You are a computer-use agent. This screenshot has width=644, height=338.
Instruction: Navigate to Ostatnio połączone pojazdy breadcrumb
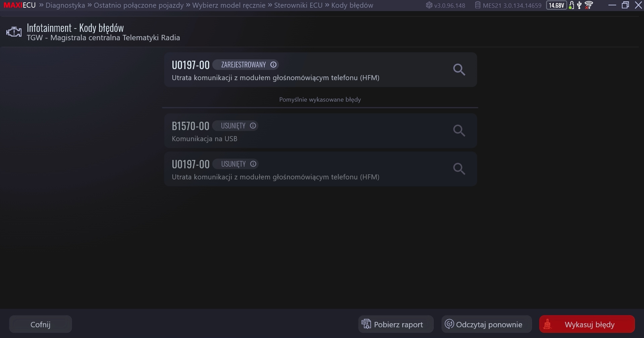click(139, 5)
